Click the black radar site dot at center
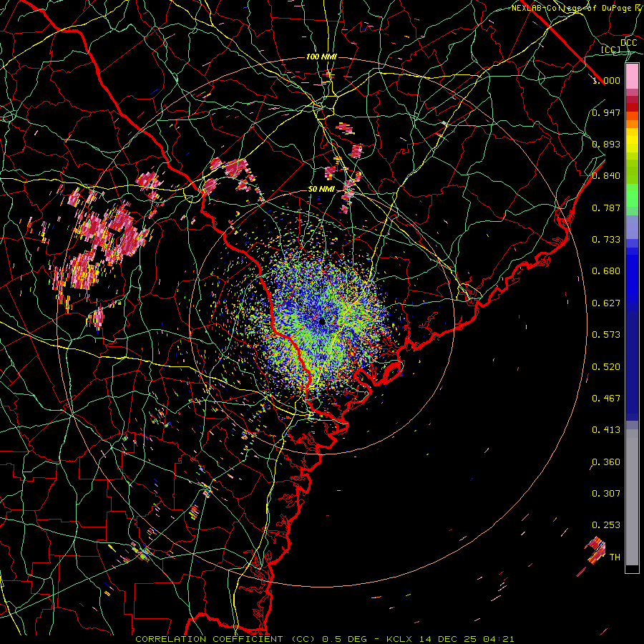The width and height of the screenshot is (644, 644). tap(322, 321)
